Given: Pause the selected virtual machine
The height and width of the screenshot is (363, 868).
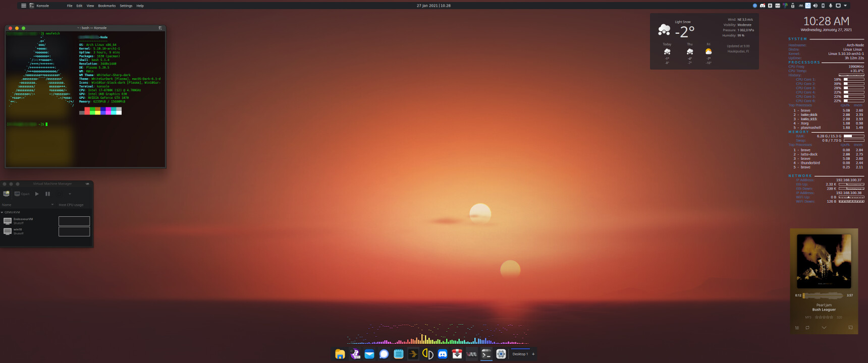Looking at the screenshot, I should pos(47,194).
